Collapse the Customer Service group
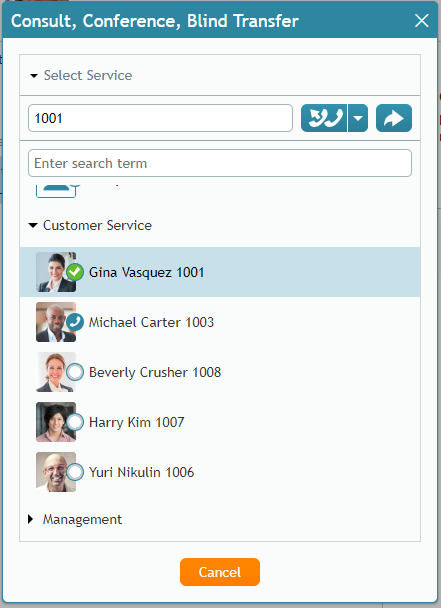Screen dimensions: 441x608 [x=33, y=225]
